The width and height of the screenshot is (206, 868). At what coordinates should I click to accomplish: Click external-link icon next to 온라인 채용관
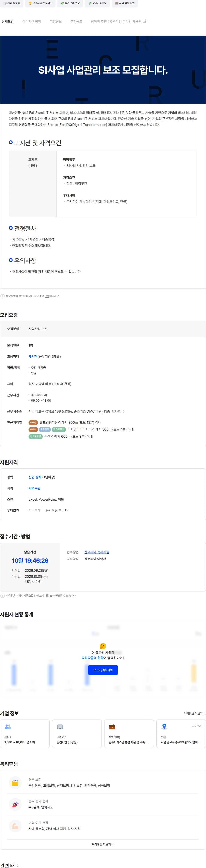coord(145,21)
